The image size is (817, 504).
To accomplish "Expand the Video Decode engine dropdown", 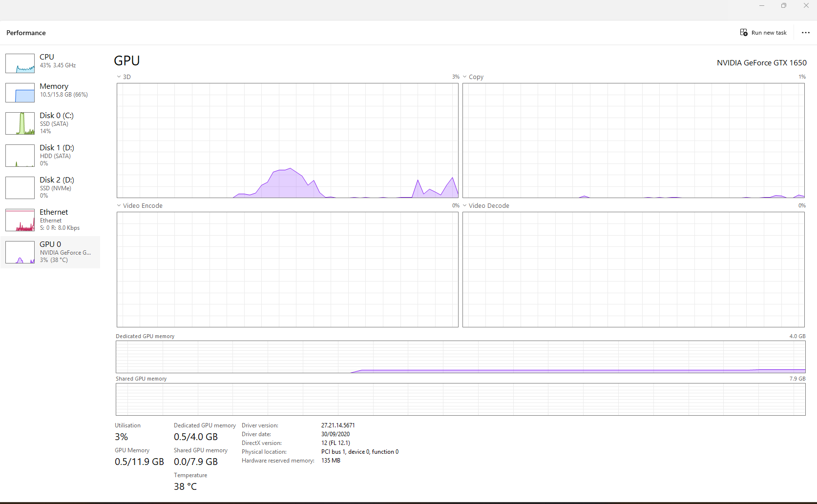I will (464, 205).
